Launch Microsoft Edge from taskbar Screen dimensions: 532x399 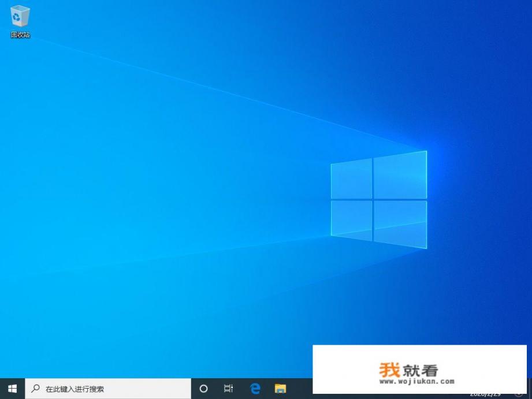(x=255, y=389)
